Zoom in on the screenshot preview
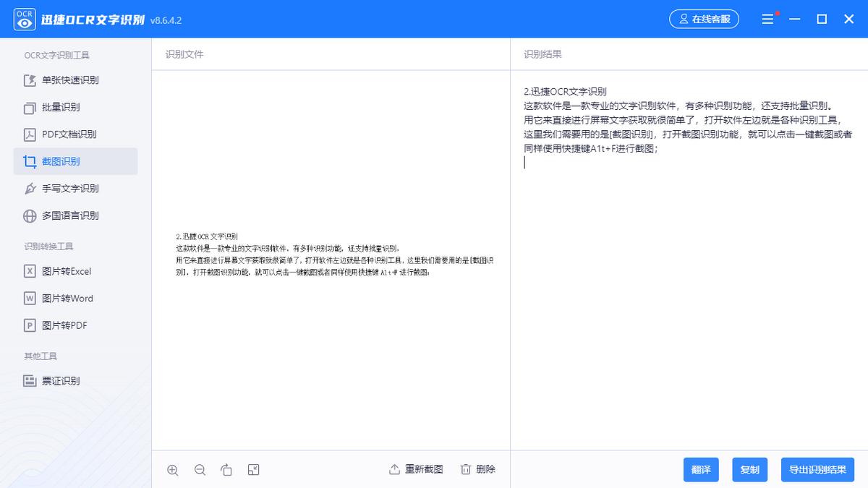Image resolution: width=868 pixels, height=488 pixels. [173, 469]
